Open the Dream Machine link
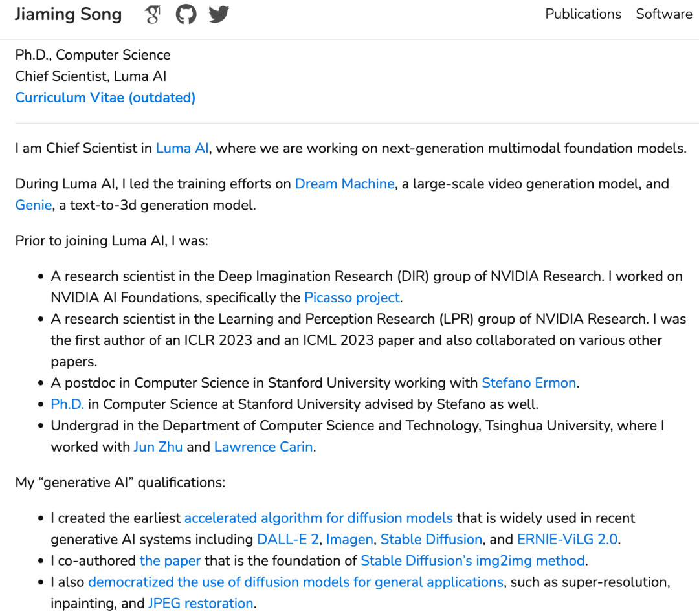 coord(344,184)
